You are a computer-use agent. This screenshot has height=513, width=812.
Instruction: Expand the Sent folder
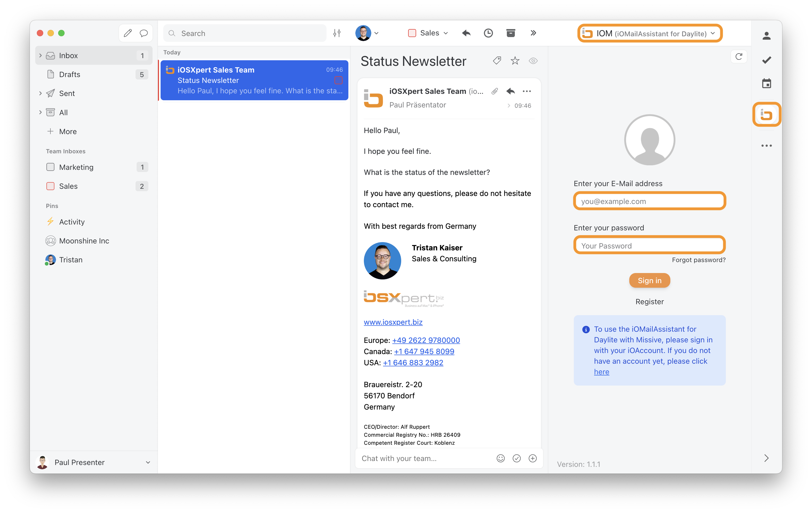click(x=41, y=93)
